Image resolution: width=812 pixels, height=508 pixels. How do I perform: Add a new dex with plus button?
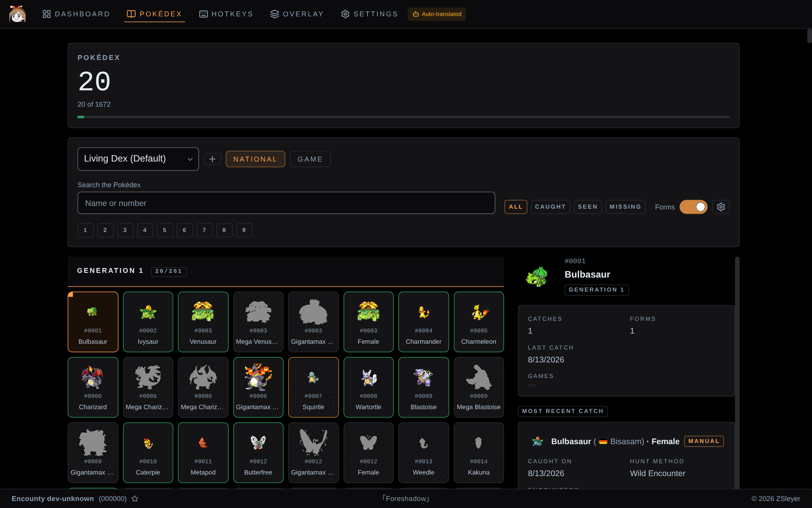pyautogui.click(x=212, y=159)
